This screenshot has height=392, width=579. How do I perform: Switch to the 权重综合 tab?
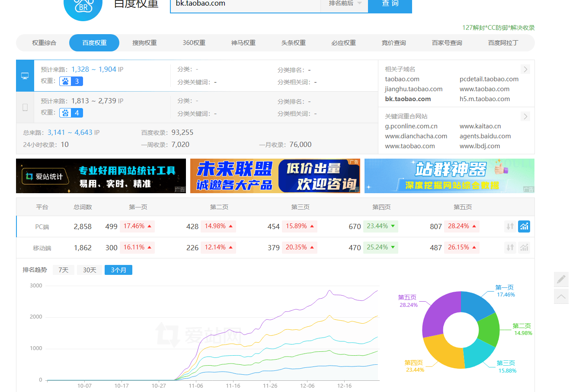pyautogui.click(x=44, y=43)
